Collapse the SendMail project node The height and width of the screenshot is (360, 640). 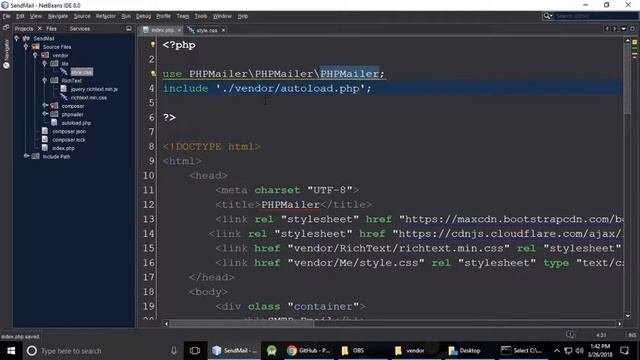[17, 38]
